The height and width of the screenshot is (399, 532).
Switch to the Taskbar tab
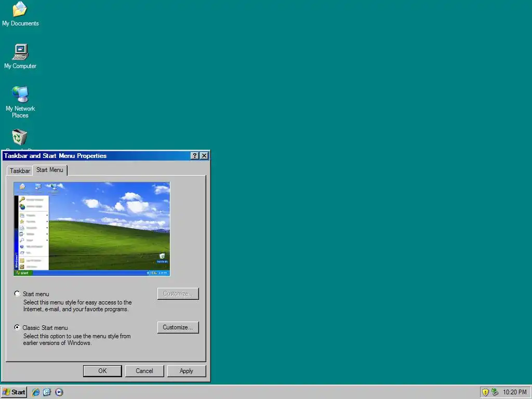pyautogui.click(x=20, y=170)
